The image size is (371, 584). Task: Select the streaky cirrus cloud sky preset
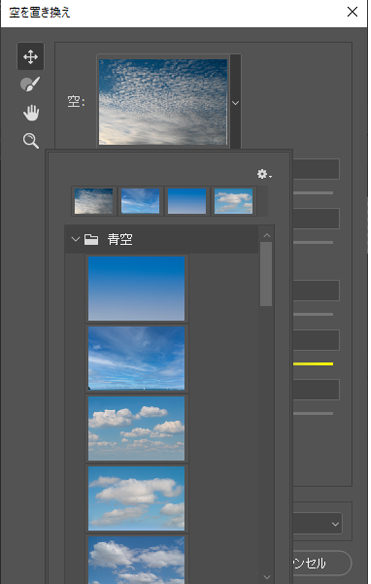136,358
